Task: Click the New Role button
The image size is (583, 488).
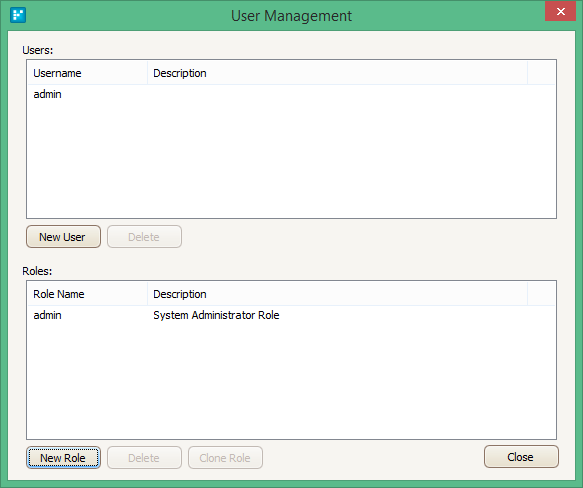Action: coord(63,458)
